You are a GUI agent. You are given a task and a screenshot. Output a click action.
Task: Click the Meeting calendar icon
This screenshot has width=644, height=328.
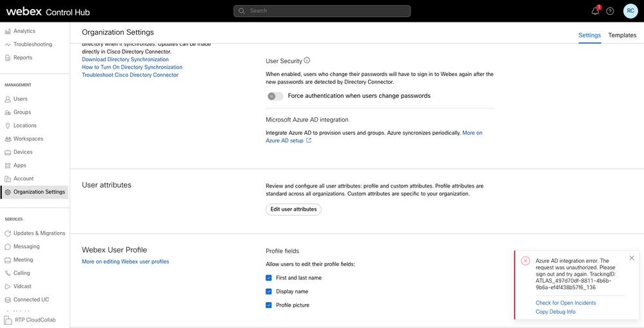[x=7, y=260]
